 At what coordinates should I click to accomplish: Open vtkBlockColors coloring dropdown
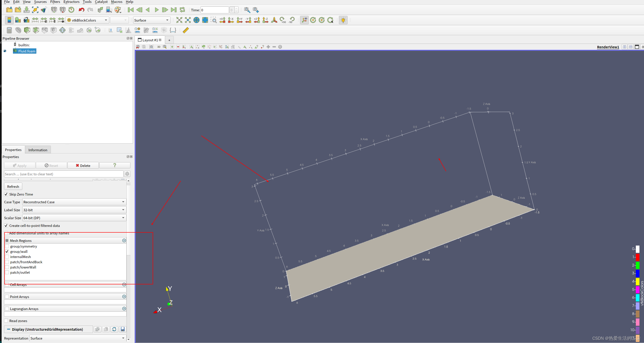coord(87,20)
